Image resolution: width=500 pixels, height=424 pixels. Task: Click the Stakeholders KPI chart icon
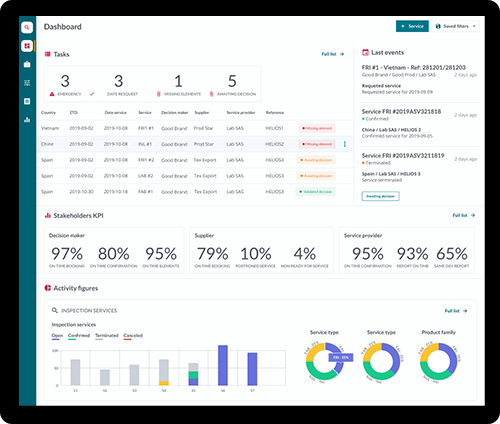click(48, 216)
